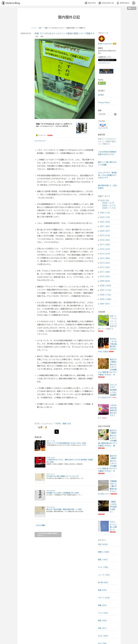Image resolution: width=138 pixels, height=644 pixels.
Task: Click the 51 users bookmark count on link card
Action: (50, 135)
